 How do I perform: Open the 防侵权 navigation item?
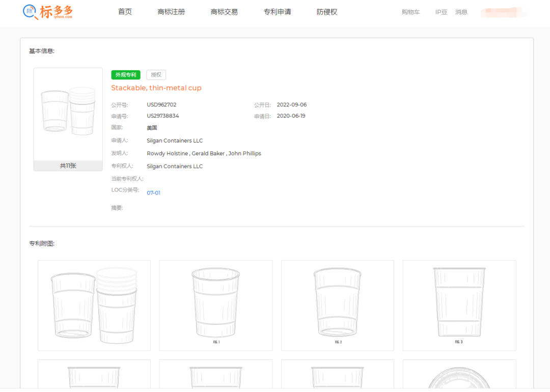327,12
